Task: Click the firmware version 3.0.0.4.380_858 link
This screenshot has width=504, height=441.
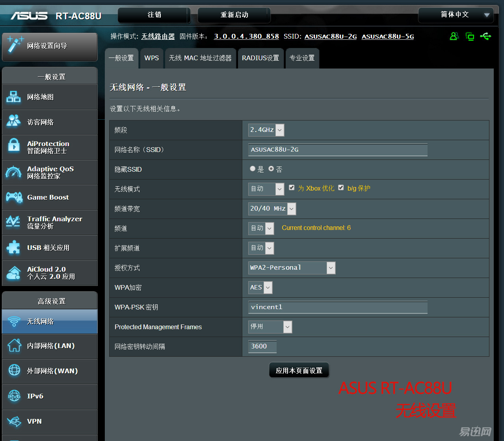Action: coord(246,36)
